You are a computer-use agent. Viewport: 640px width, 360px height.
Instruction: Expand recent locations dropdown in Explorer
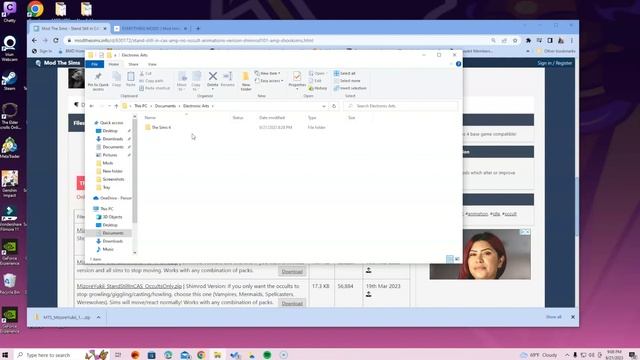(109, 106)
